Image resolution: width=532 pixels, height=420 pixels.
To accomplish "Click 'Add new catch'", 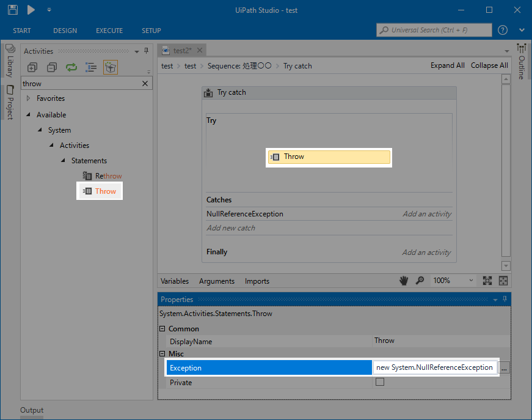I will tap(231, 228).
